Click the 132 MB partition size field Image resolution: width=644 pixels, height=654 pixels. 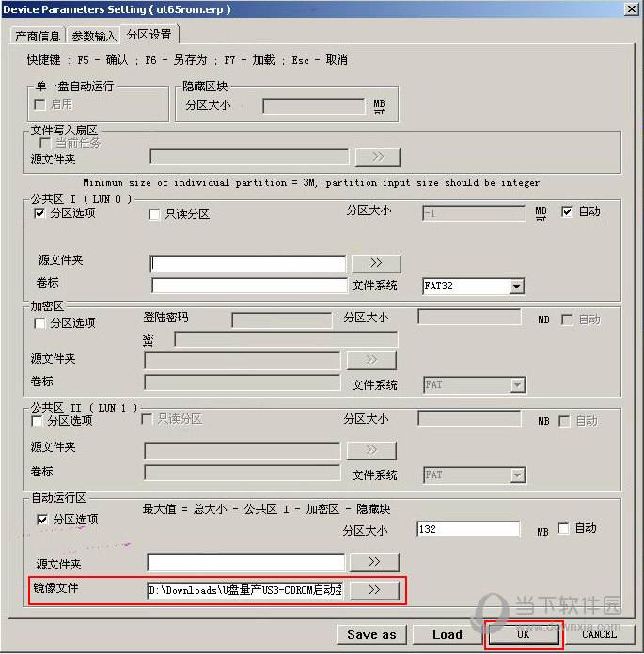click(468, 529)
